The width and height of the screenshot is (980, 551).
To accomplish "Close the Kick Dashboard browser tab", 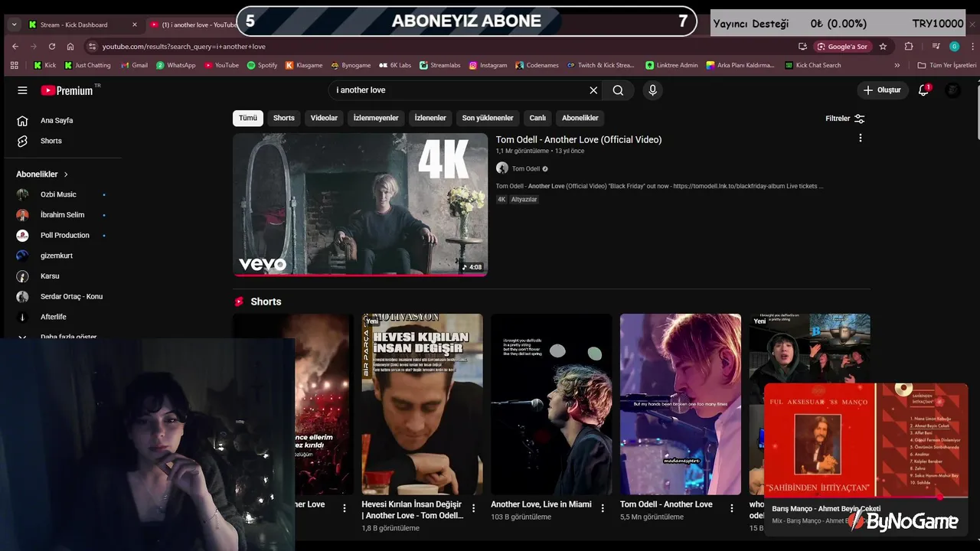I will pyautogui.click(x=135, y=24).
